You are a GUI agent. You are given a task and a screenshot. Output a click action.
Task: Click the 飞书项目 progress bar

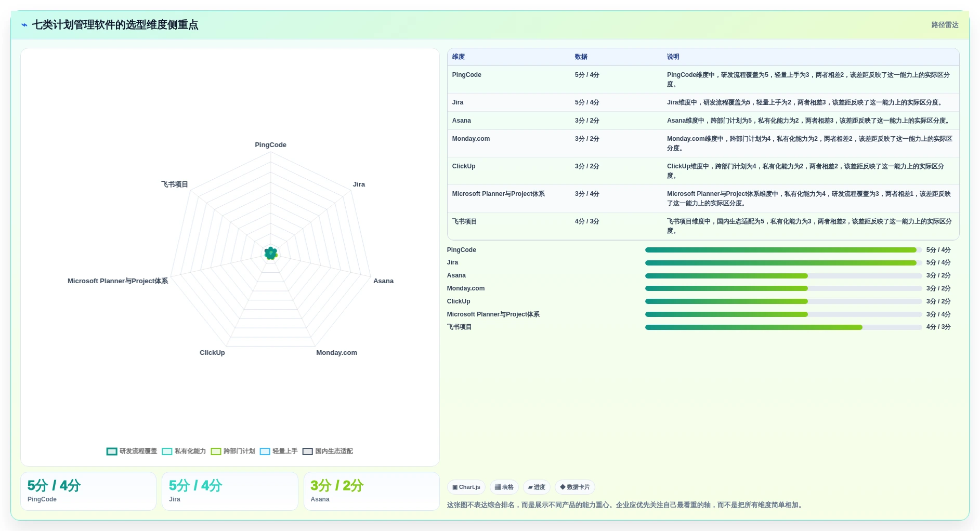tap(783, 327)
